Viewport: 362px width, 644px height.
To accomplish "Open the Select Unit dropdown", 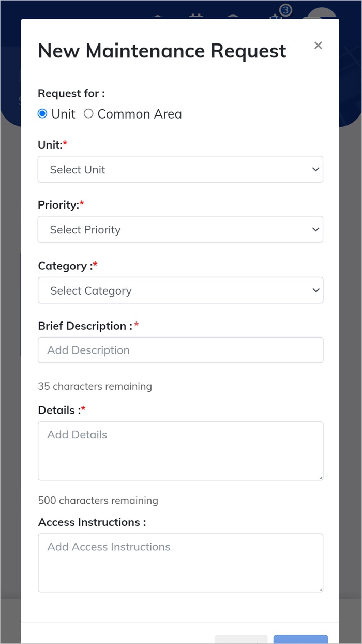I will (x=180, y=169).
